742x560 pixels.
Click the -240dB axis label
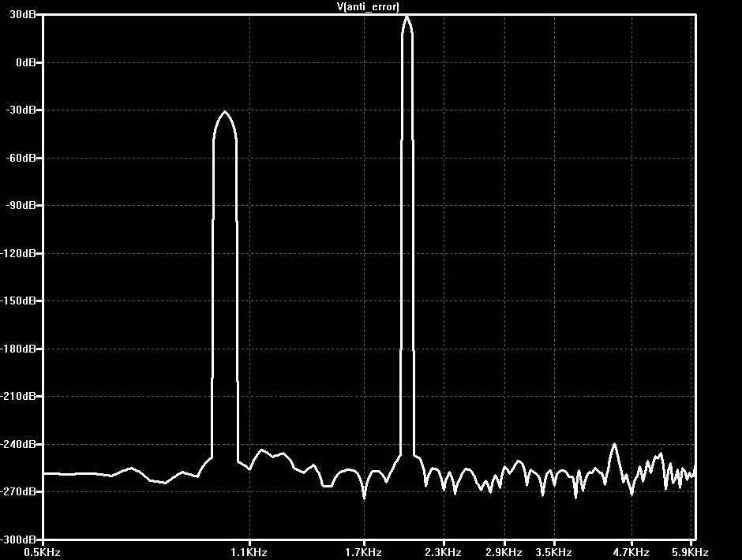coord(18,444)
